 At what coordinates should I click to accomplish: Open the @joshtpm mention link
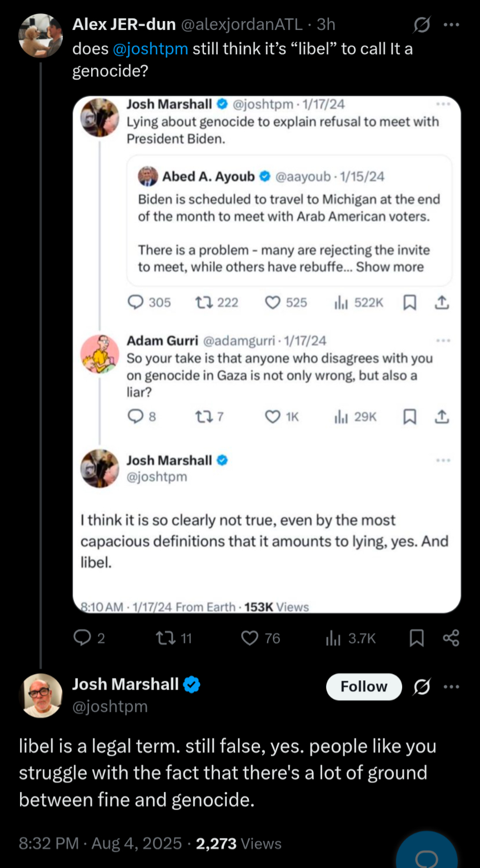tap(151, 49)
